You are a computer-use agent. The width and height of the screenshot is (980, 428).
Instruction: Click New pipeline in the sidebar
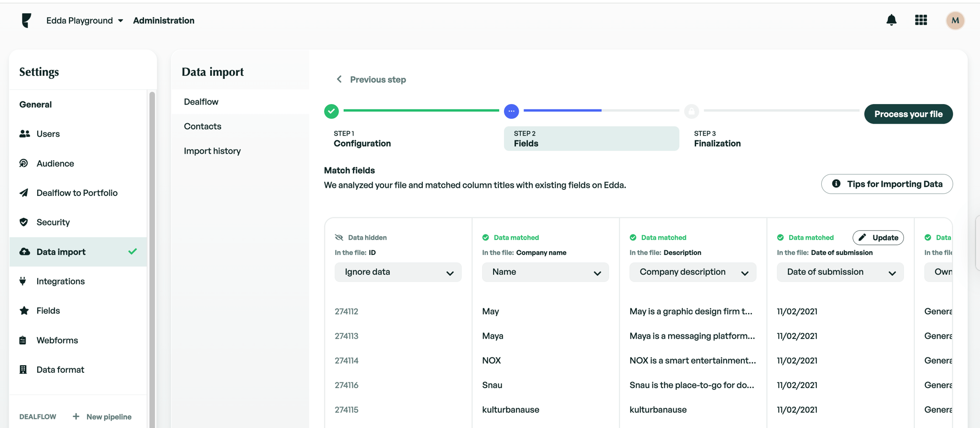coord(102,417)
